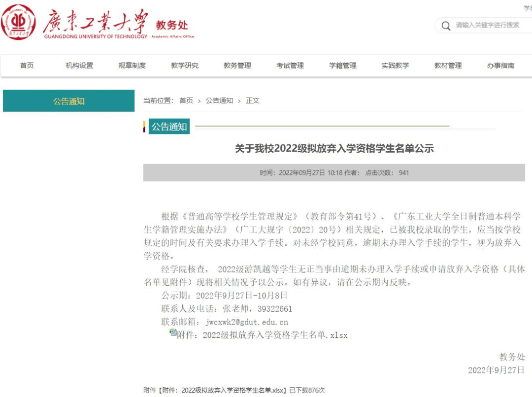532x397 pixels.
Task: Click the Guangdong University of Technology calligraphy title
Action: point(95,22)
